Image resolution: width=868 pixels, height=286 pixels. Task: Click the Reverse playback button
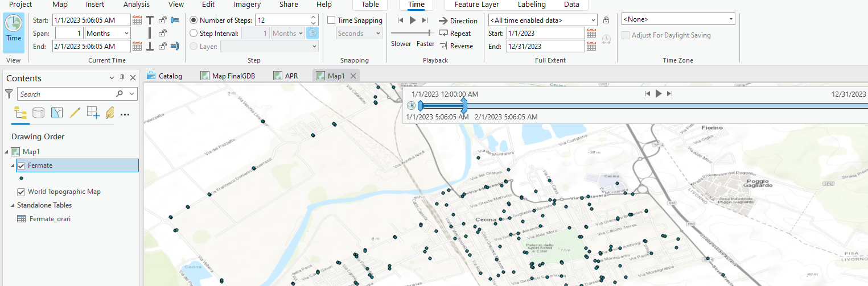455,46
